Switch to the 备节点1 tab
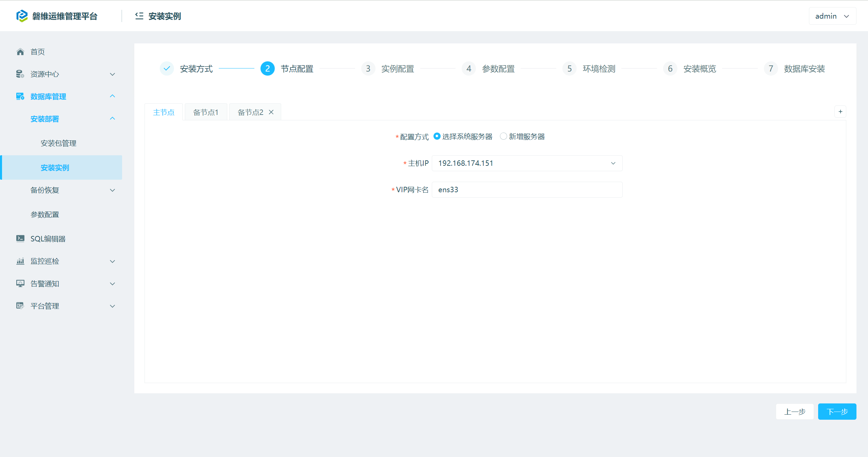The height and width of the screenshot is (457, 868). pos(206,112)
